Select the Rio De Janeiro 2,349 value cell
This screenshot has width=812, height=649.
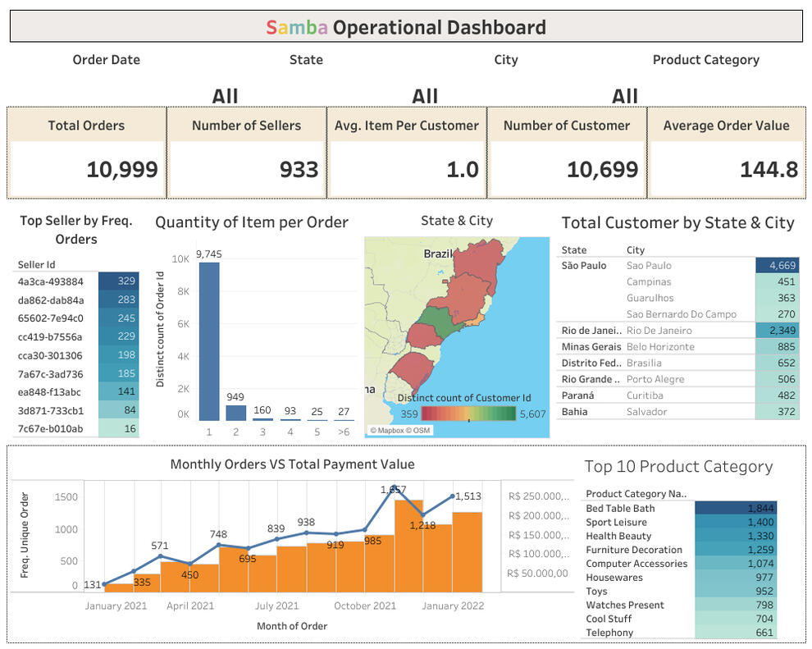(776, 331)
